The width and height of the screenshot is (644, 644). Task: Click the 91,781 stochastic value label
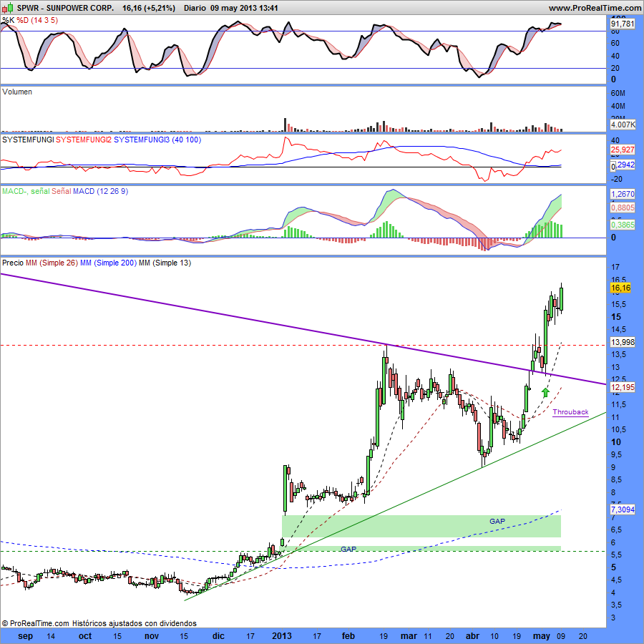(x=623, y=24)
